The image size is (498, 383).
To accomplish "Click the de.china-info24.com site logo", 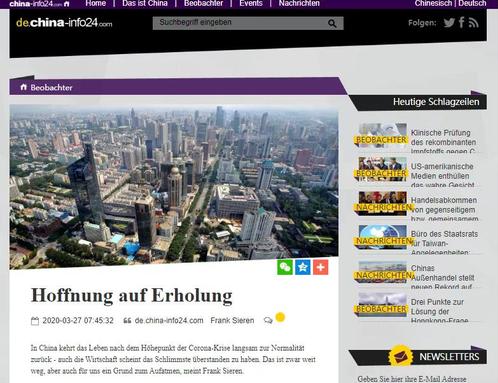I will pyautogui.click(x=64, y=23).
